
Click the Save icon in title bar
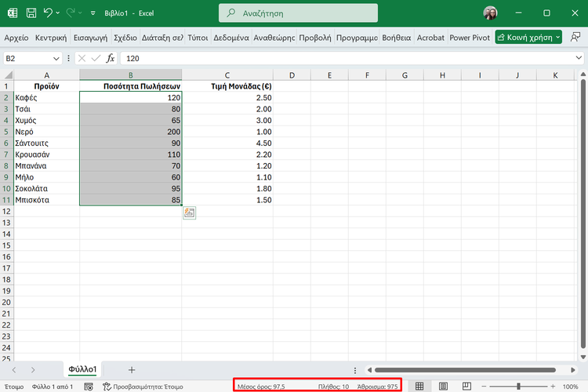31,13
